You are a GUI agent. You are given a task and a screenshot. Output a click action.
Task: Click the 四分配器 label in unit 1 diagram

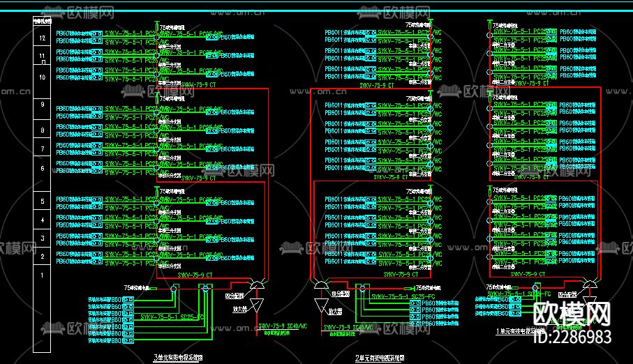pyautogui.click(x=567, y=294)
